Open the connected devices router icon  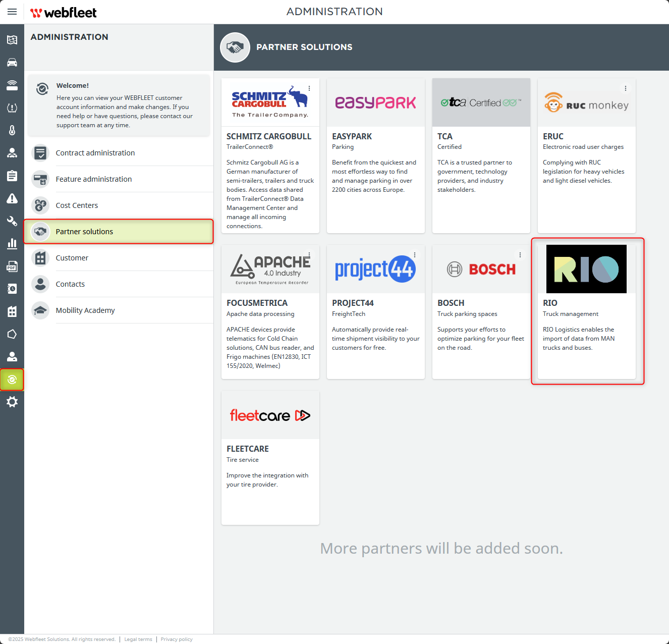point(12,85)
